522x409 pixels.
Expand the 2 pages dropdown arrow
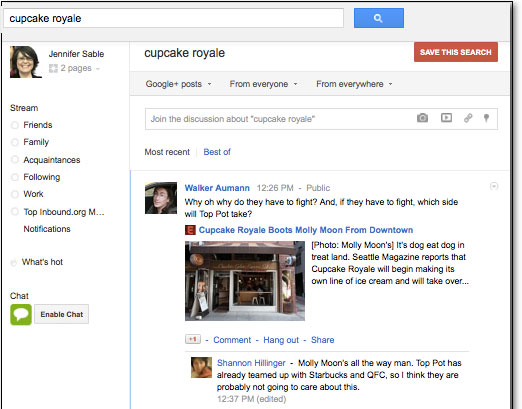pos(98,69)
